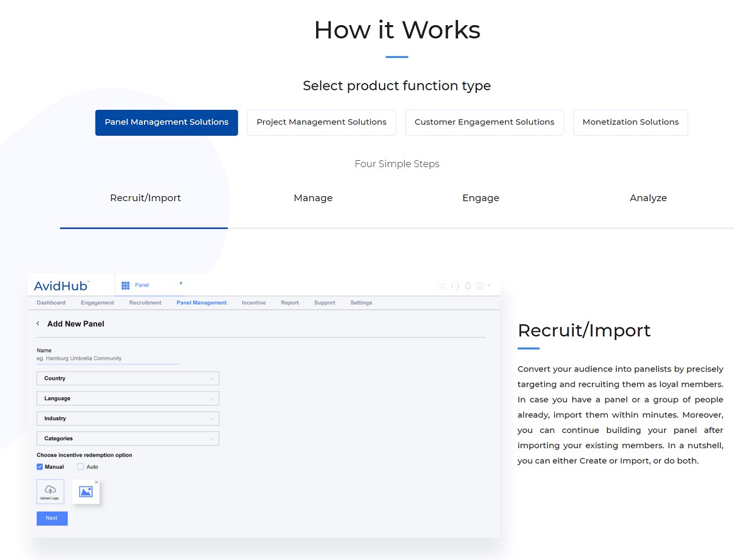The width and height of the screenshot is (754, 560).
Task: Open the Analyze step tab
Action: coord(648,198)
